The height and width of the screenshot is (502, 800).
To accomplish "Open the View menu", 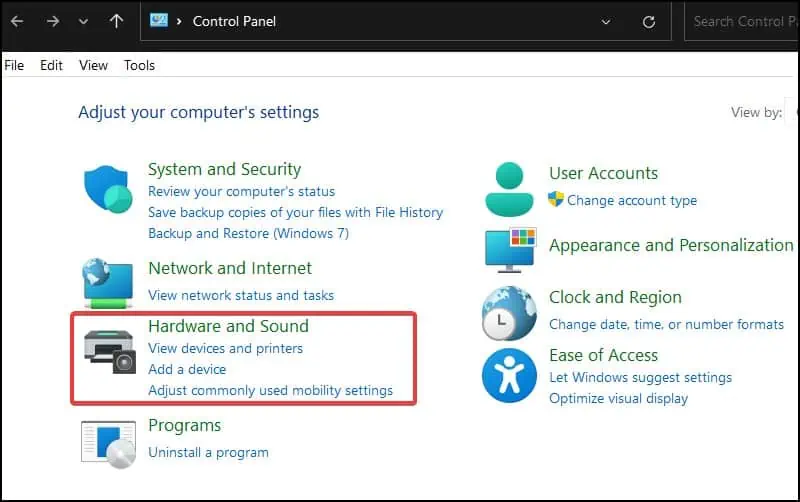I will pos(93,65).
